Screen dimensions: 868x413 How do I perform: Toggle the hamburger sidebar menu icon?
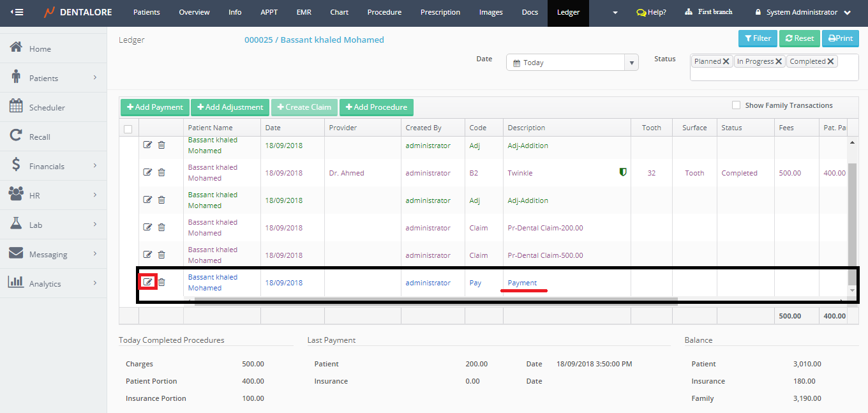(x=17, y=12)
